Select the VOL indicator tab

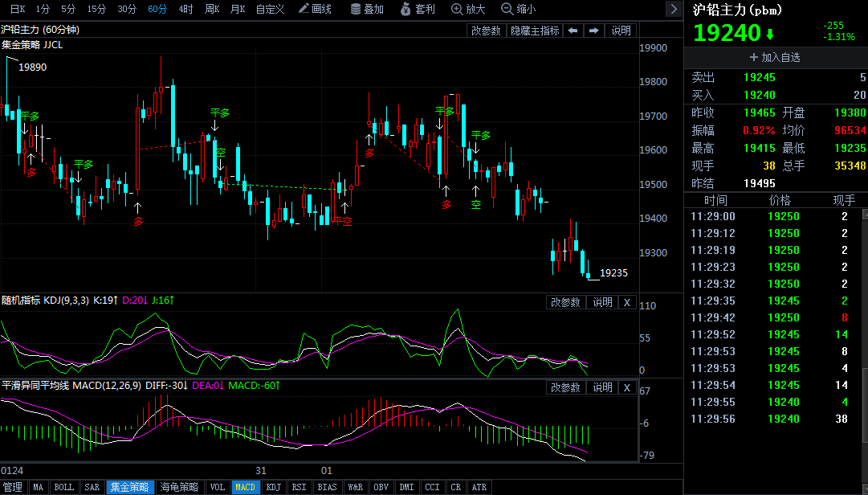[218, 487]
